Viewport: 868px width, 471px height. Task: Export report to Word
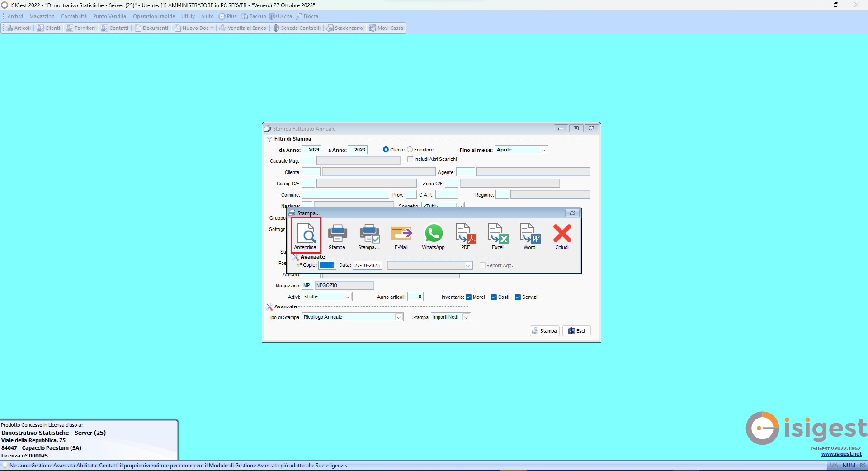[x=529, y=235]
